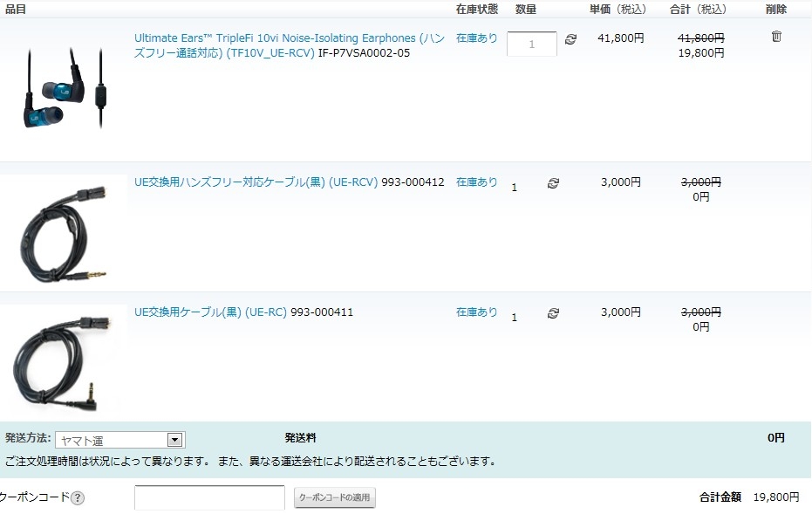Click the 3,000円 unit price for UE-RC cable
The width and height of the screenshot is (812, 514).
click(x=621, y=312)
